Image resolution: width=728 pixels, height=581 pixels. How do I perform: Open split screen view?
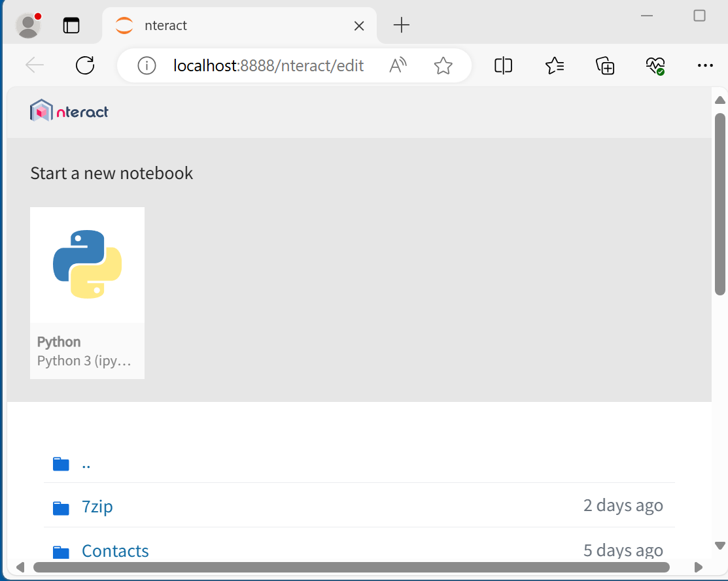pyautogui.click(x=503, y=66)
